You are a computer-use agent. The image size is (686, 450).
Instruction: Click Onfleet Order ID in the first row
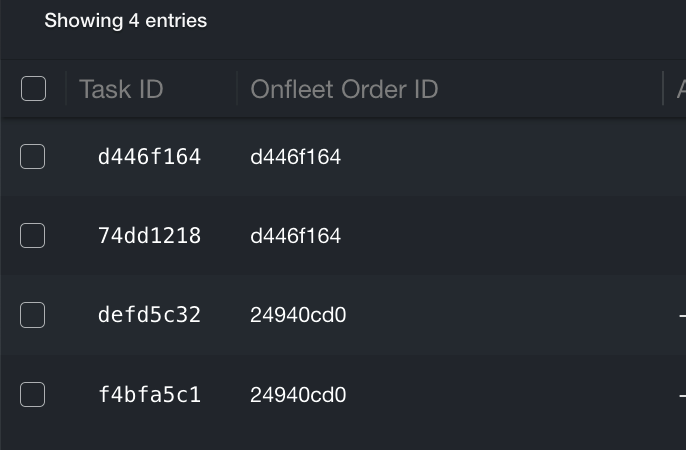click(x=295, y=157)
